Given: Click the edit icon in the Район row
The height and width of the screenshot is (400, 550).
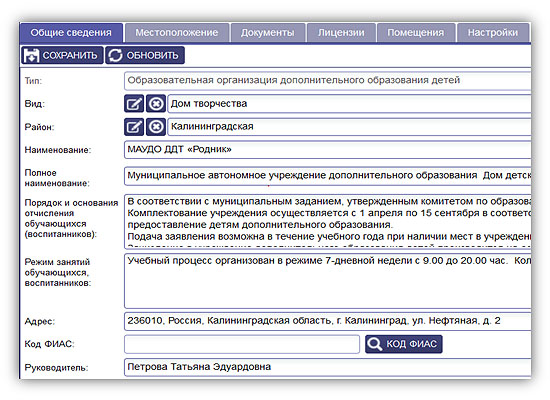Looking at the screenshot, I should pos(134,127).
